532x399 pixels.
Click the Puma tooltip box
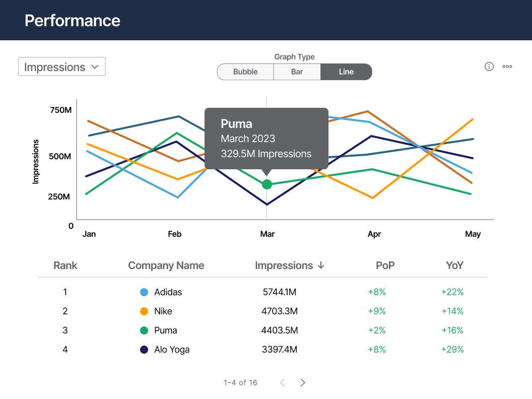point(267,139)
